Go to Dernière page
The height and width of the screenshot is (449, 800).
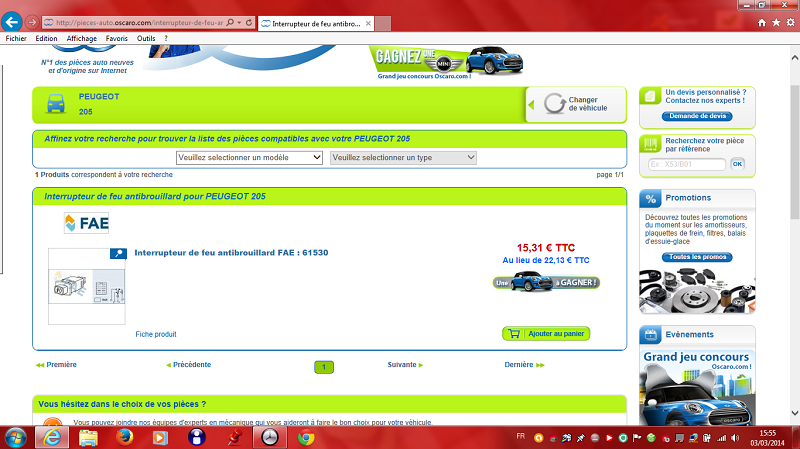[x=524, y=365]
